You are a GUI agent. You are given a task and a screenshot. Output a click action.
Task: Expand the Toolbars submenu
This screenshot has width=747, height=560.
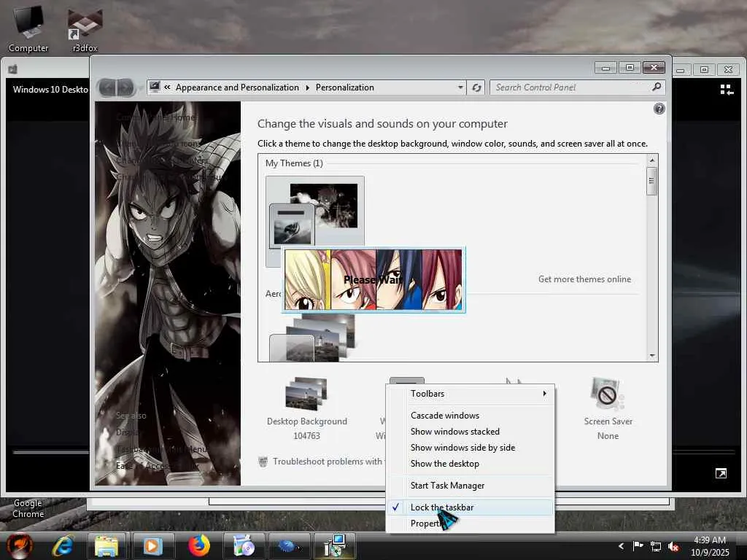point(471,394)
